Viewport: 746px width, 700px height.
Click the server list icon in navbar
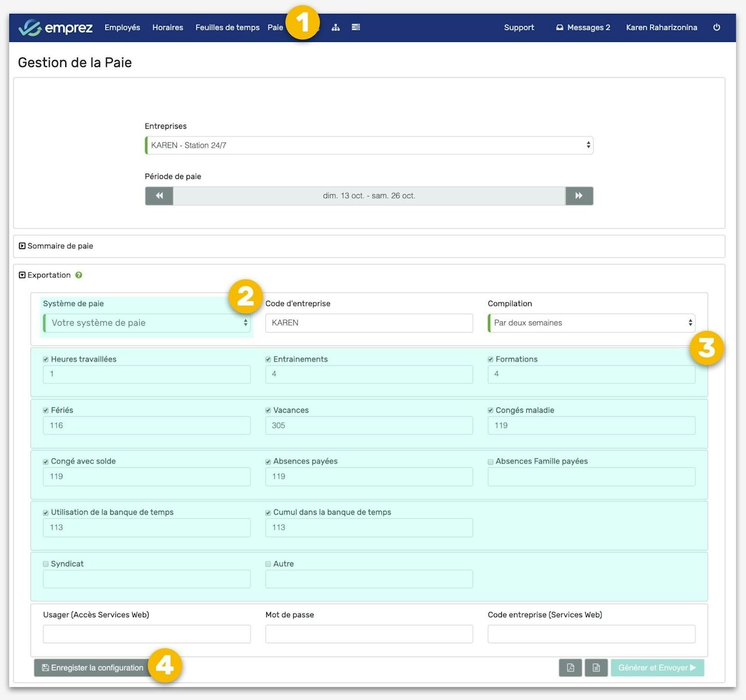pyautogui.click(x=356, y=27)
